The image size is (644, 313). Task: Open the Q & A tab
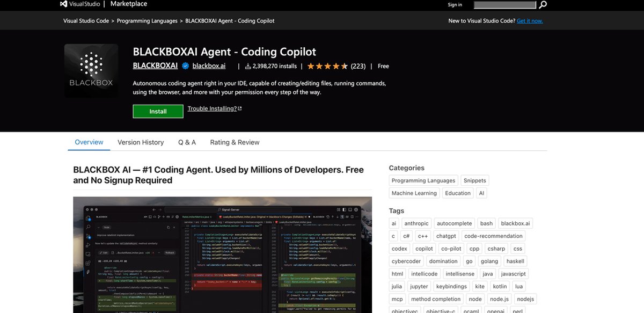pos(186,142)
